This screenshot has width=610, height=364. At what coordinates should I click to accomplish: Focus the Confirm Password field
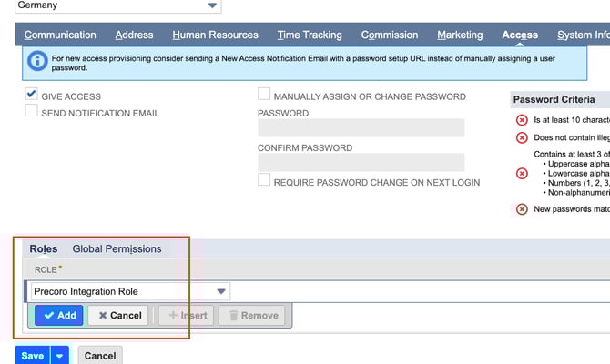click(x=361, y=163)
